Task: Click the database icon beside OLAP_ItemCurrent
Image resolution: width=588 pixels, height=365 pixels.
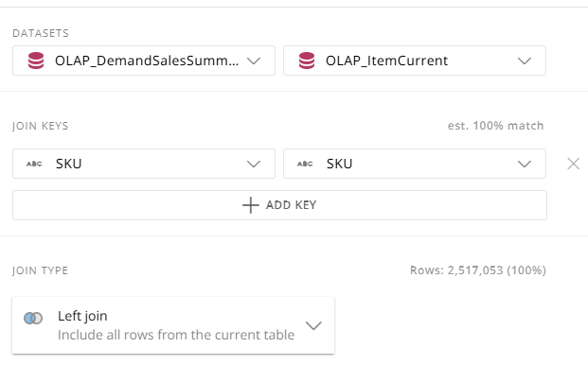Action: click(x=307, y=61)
